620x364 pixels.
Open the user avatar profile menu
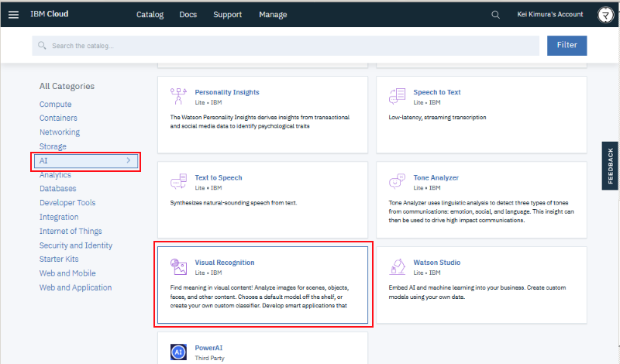605,15
